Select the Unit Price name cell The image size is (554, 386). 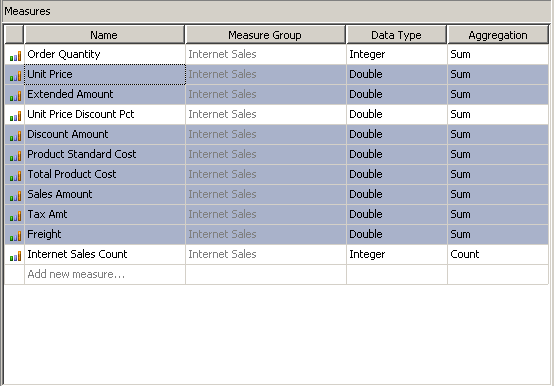(x=105, y=75)
